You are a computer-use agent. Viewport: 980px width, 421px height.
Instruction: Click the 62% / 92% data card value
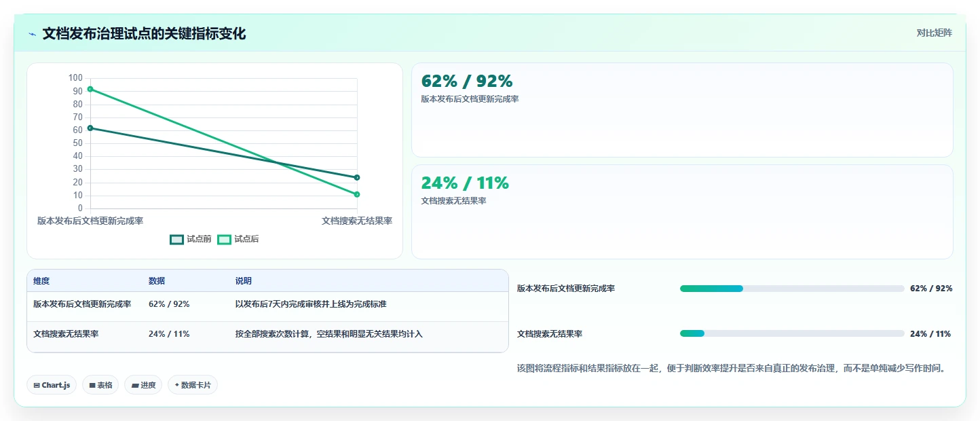click(x=467, y=81)
